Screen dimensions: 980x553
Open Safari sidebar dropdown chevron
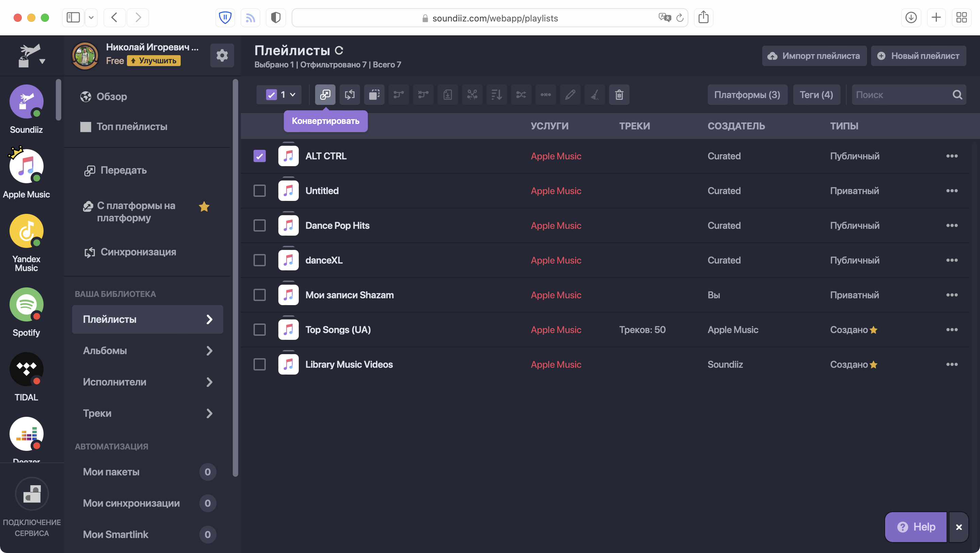coord(91,17)
